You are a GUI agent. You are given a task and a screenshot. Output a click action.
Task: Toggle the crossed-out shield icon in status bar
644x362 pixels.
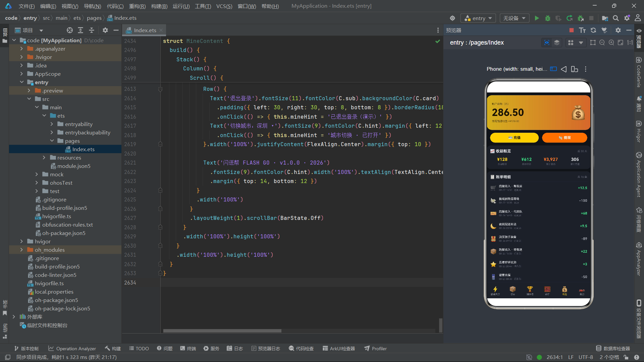tap(529, 357)
